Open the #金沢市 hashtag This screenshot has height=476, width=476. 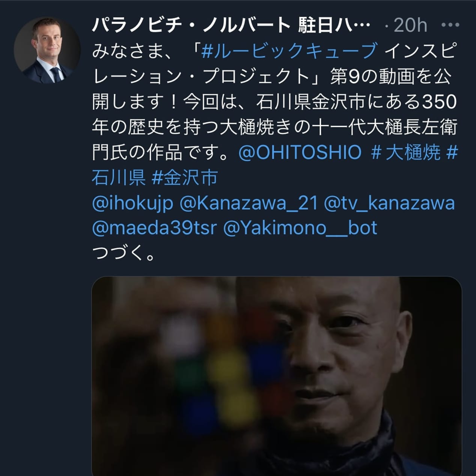coord(185,178)
